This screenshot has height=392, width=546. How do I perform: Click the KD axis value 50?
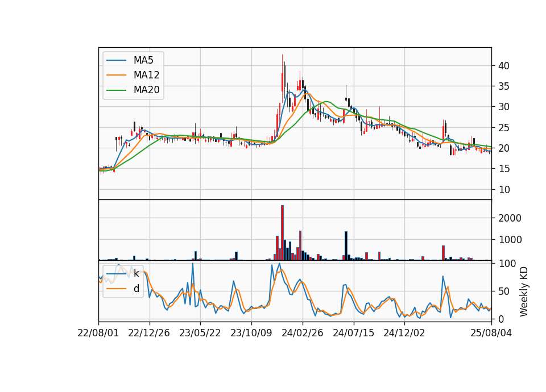[x=503, y=291]
